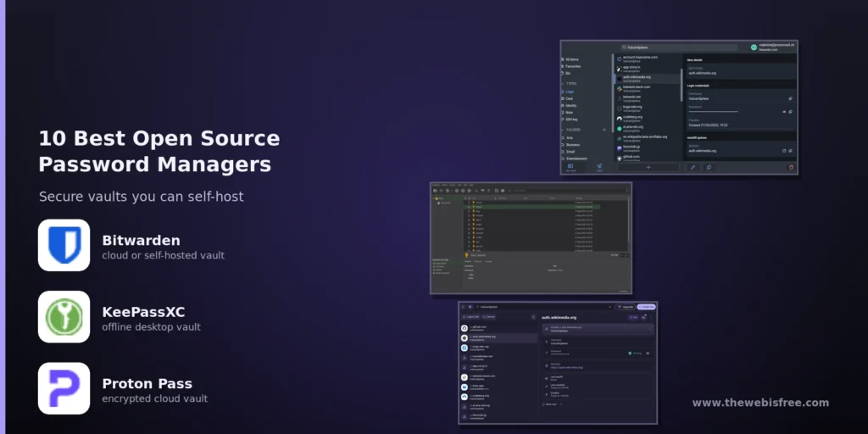868x434 pixels.
Task: Click Bitwarden item list scrollbar
Action: click(682, 86)
